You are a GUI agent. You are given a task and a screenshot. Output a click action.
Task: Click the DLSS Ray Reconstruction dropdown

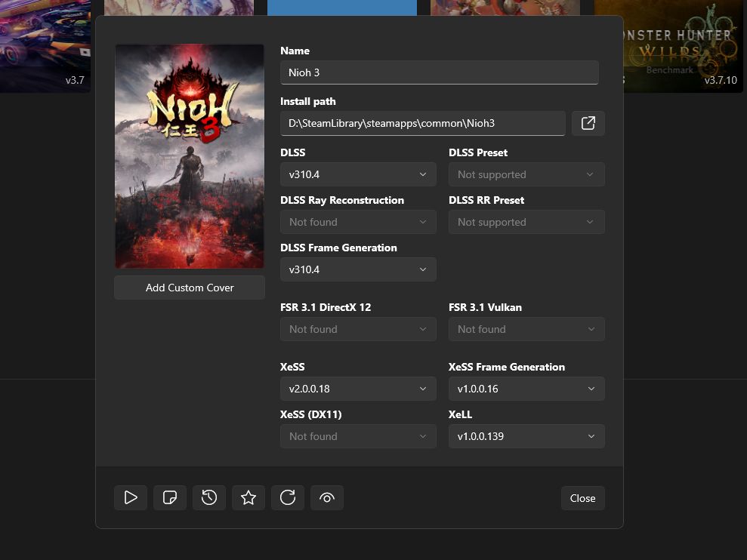(358, 222)
